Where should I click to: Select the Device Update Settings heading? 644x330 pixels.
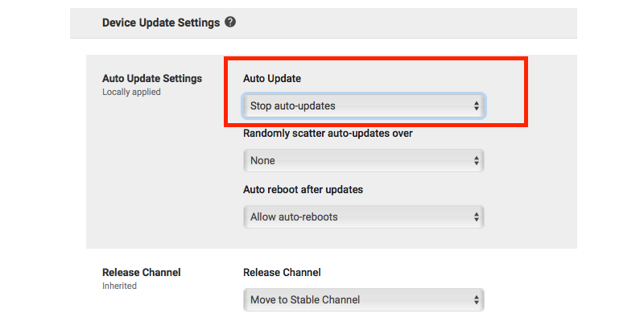(161, 23)
